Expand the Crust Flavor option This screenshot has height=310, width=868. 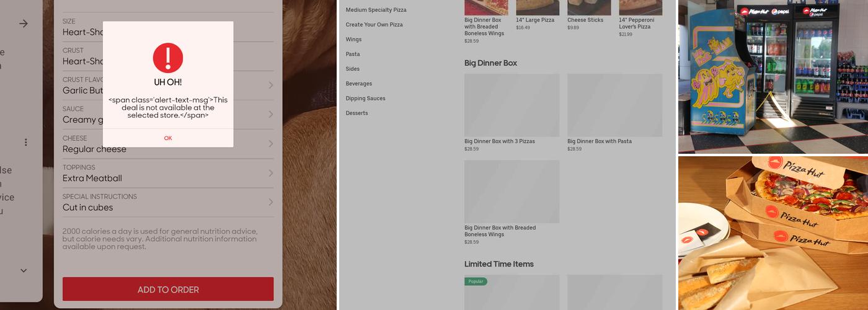pos(270,85)
